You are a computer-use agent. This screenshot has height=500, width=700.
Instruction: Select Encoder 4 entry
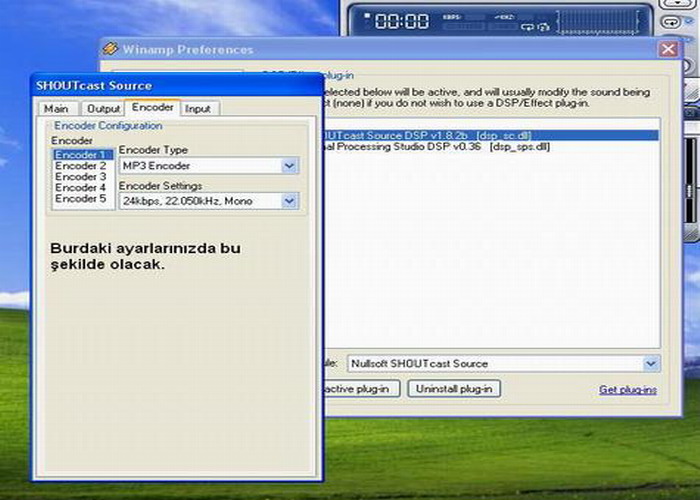pyautogui.click(x=81, y=188)
